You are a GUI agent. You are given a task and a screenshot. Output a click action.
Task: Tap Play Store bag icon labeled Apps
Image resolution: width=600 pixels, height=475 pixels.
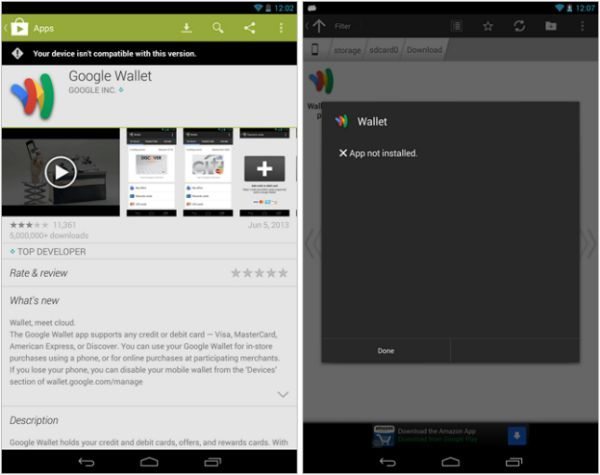click(x=20, y=28)
